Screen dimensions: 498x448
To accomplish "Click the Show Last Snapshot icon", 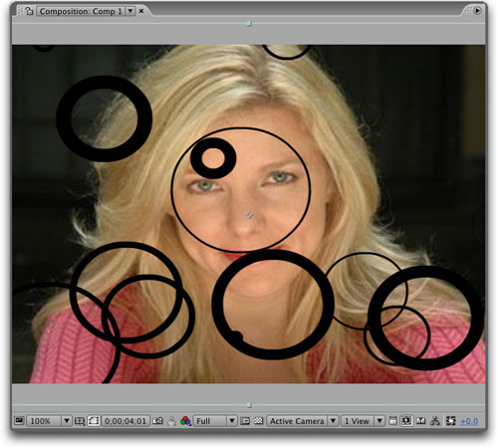I will [x=171, y=421].
